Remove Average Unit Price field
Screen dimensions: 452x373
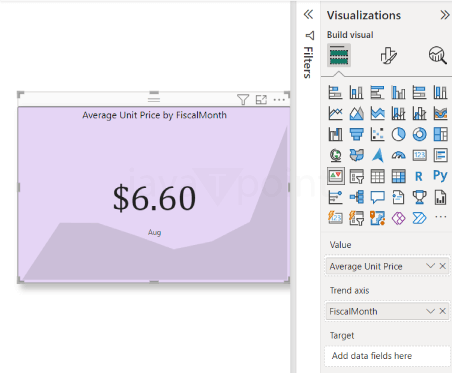click(443, 266)
